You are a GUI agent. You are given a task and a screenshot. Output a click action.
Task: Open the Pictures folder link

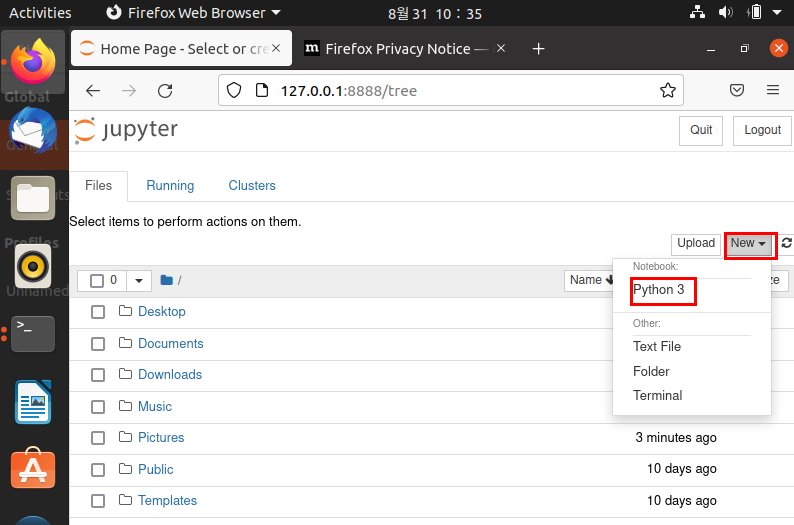[161, 437]
